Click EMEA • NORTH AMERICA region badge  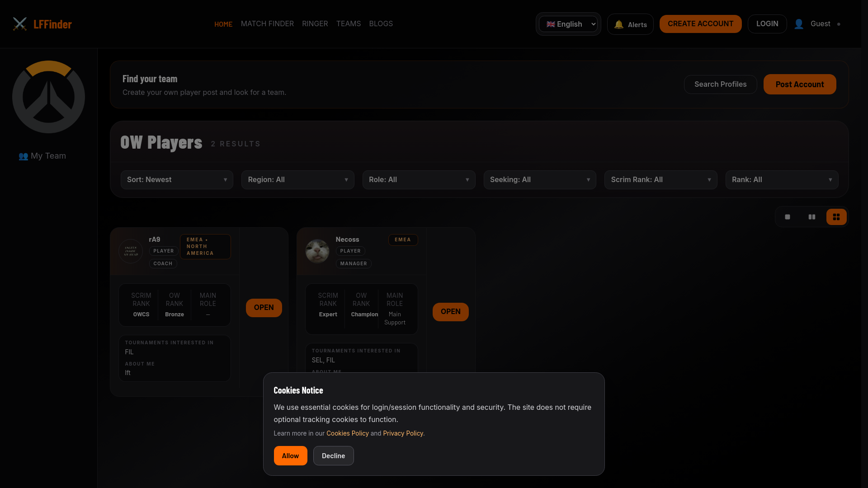[205, 247]
